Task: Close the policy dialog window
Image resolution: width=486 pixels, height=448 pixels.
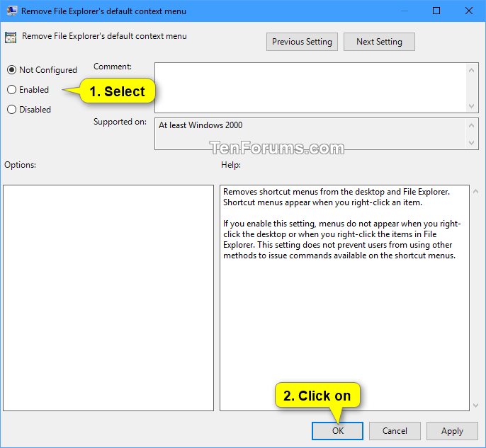Action: coord(469,11)
